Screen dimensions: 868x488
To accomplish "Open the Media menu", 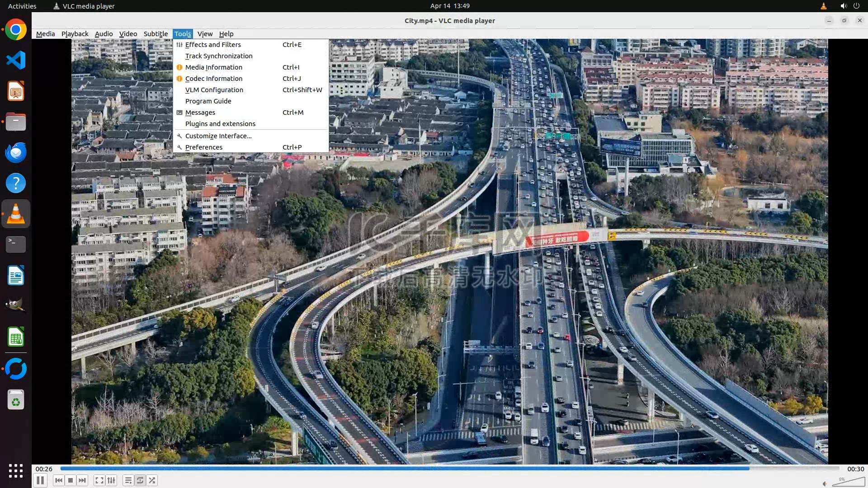I will pos(45,34).
